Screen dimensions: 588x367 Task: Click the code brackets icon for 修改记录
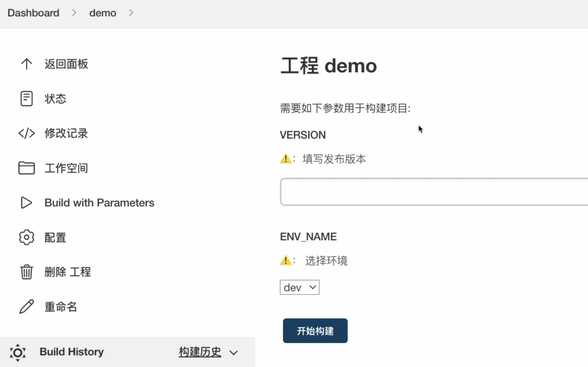point(27,133)
